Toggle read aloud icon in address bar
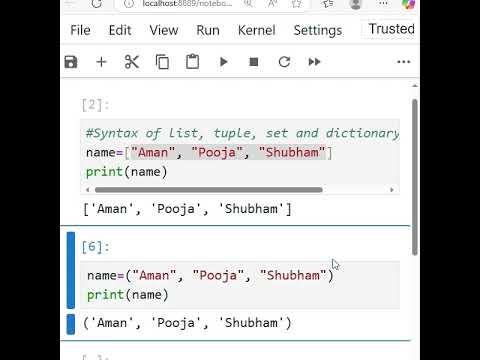 (273, 3)
